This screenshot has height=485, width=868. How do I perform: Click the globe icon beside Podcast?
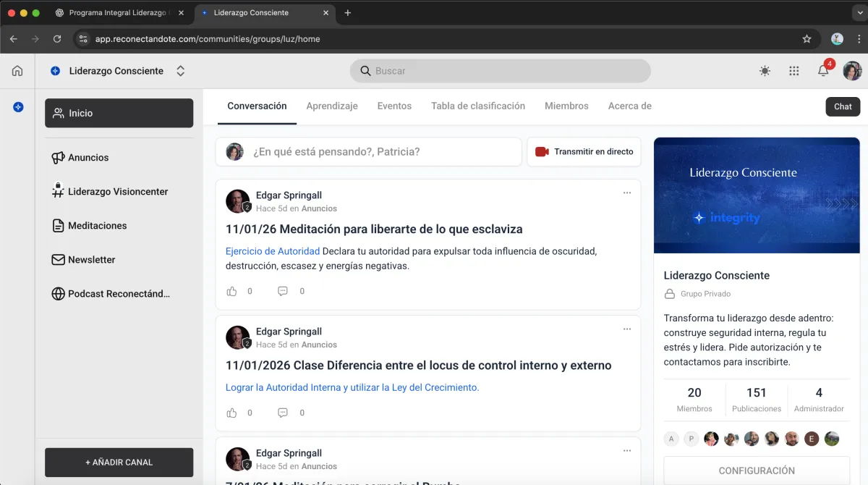tap(58, 294)
